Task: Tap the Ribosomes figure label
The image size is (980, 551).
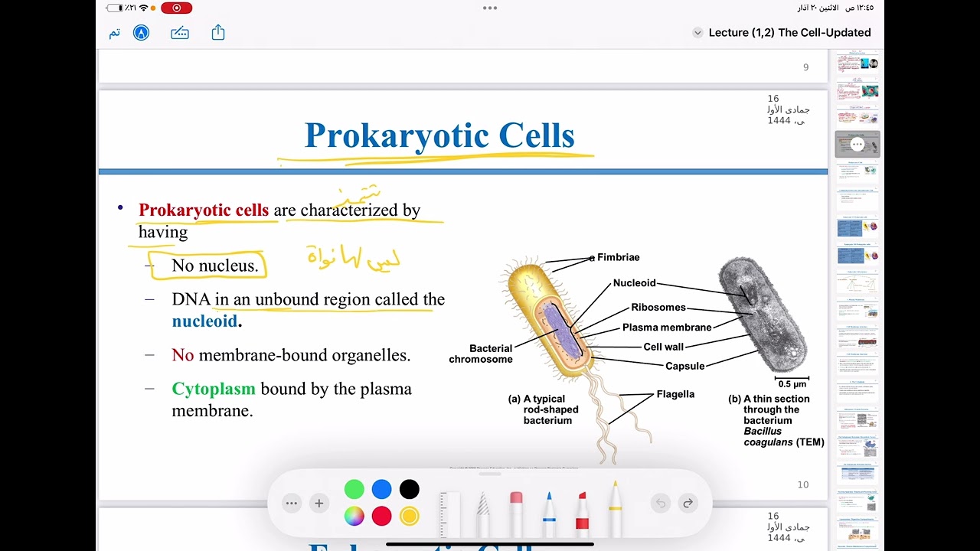Action: pyautogui.click(x=658, y=308)
